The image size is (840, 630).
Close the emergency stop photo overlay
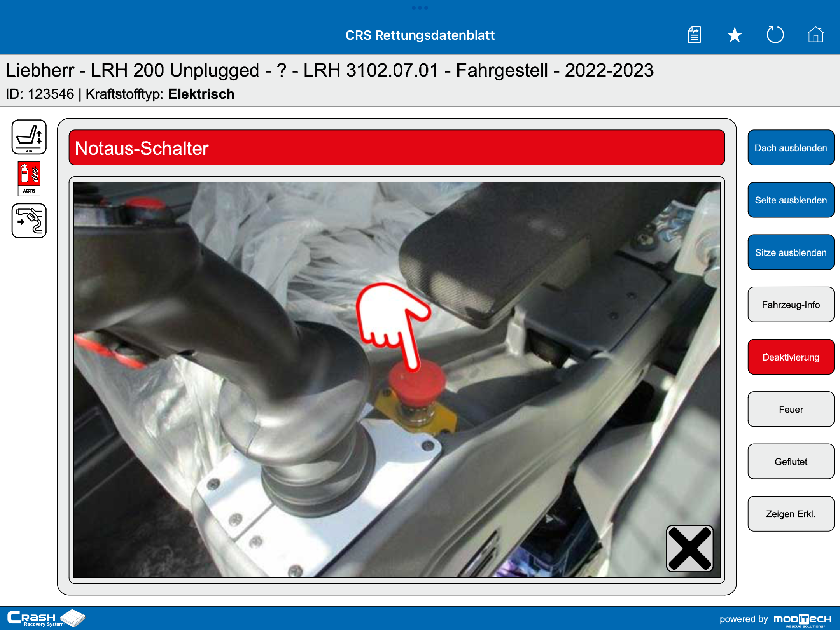tap(690, 548)
